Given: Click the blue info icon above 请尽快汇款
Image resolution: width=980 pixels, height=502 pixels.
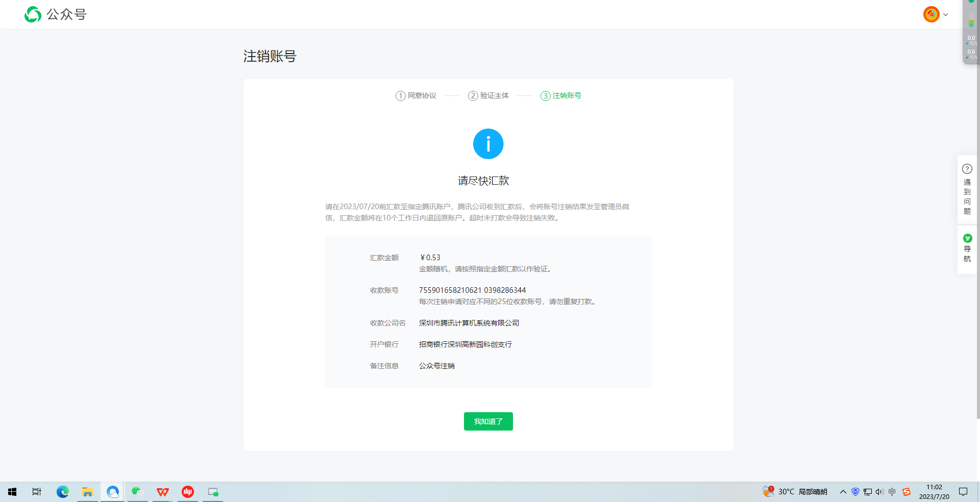Looking at the screenshot, I should pyautogui.click(x=488, y=144).
